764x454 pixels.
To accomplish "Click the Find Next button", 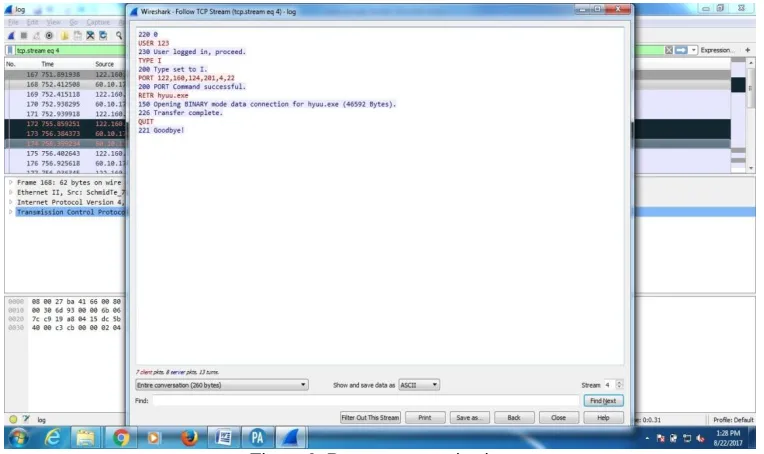I will click(603, 400).
